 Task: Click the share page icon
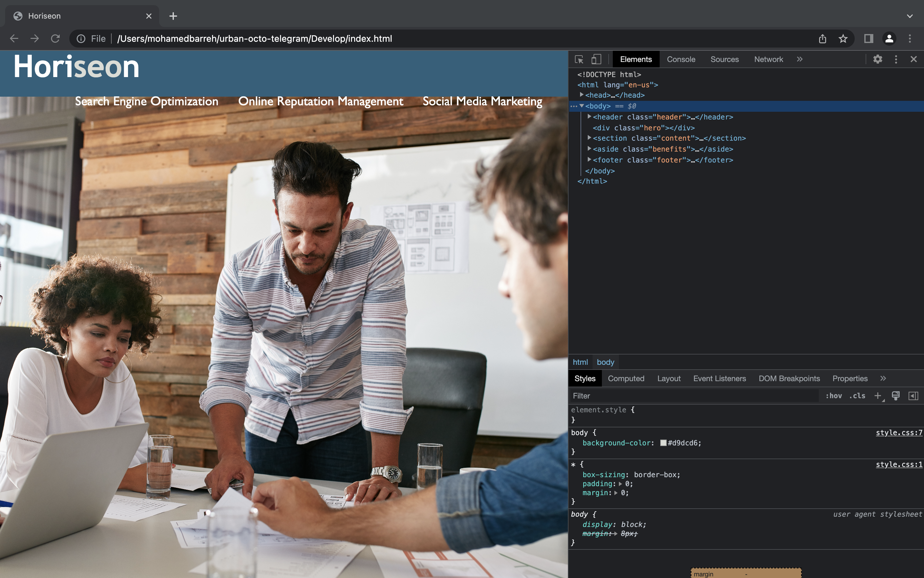coord(822,39)
